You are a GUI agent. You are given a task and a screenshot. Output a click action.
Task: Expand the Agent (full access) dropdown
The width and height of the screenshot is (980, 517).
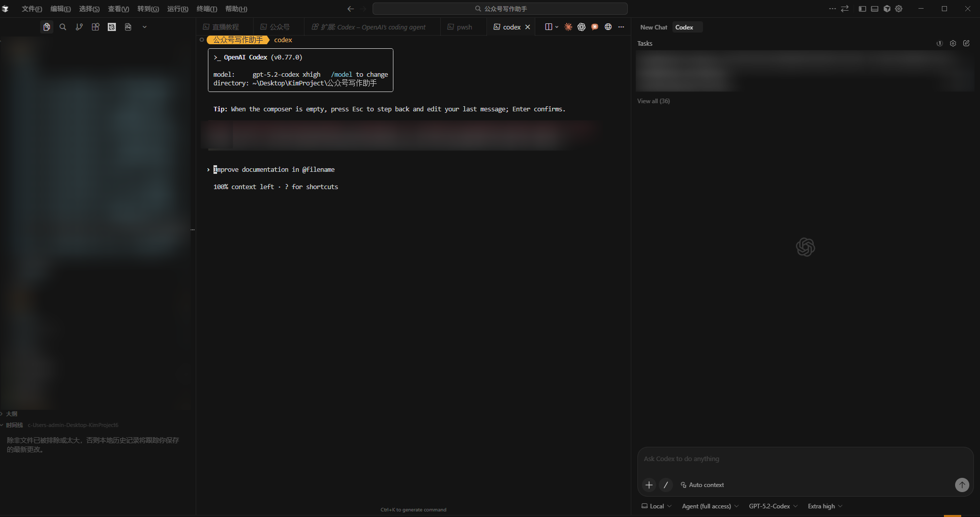click(710, 506)
